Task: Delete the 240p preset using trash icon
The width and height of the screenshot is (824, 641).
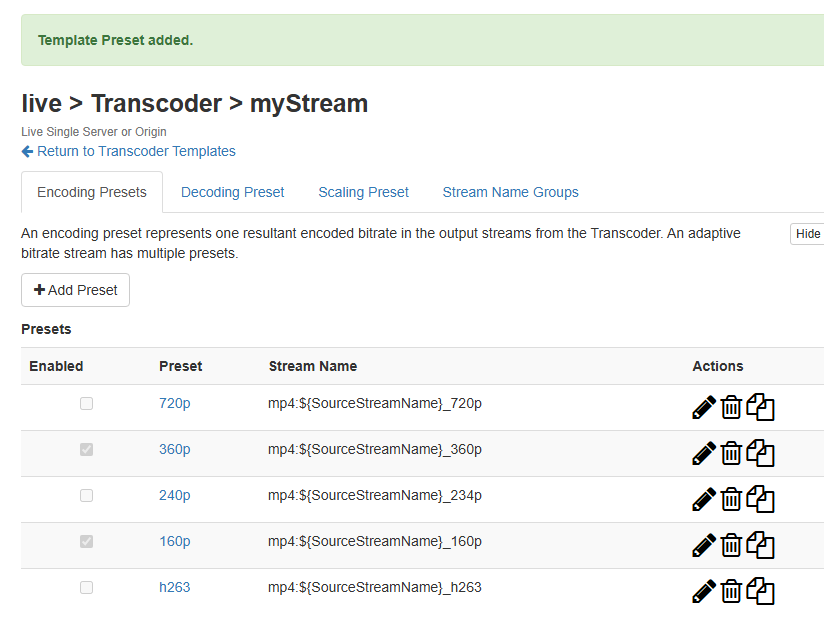Action: pos(732,499)
